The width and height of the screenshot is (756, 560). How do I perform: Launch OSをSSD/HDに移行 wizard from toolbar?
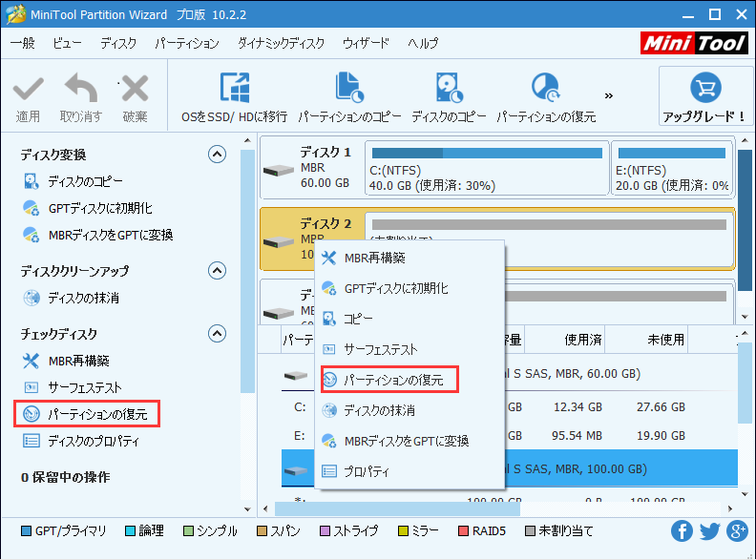click(234, 98)
